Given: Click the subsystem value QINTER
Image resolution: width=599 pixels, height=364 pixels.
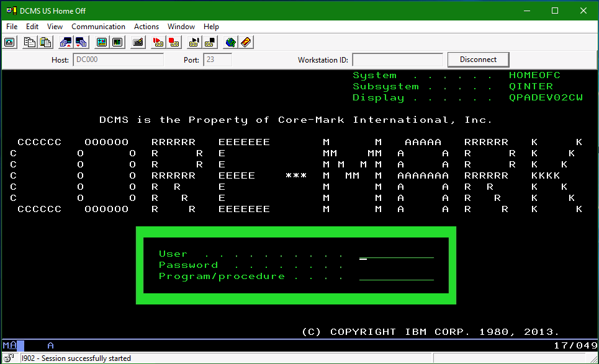Looking at the screenshot, I should 531,86.
